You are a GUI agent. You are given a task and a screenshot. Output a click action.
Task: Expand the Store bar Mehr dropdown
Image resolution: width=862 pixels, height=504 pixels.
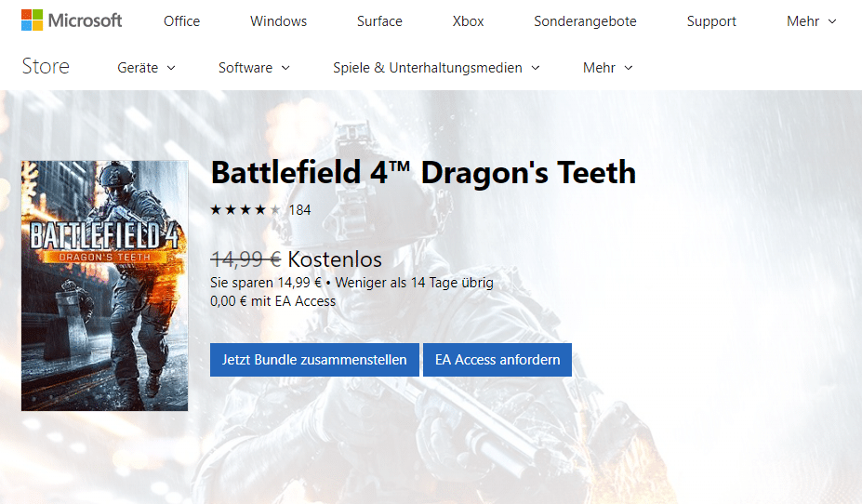coord(607,68)
